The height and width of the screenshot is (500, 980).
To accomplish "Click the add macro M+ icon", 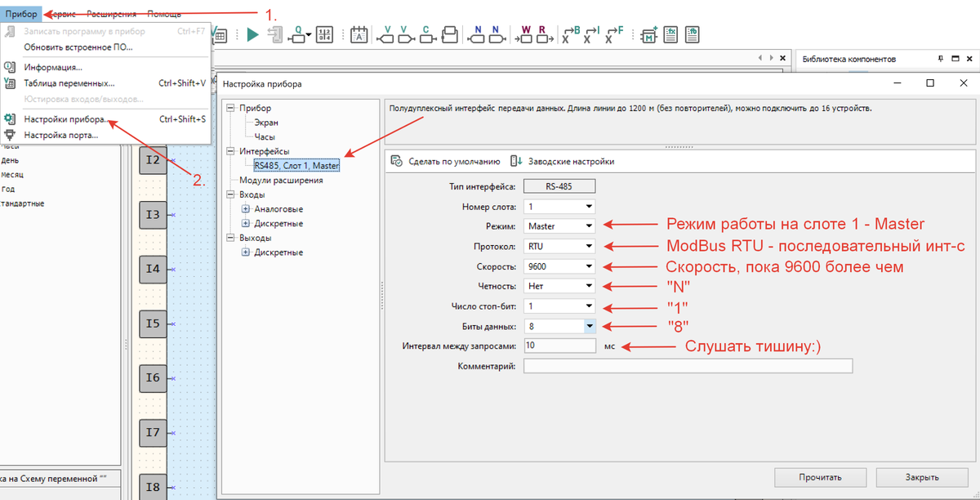I will pyautogui.click(x=650, y=34).
